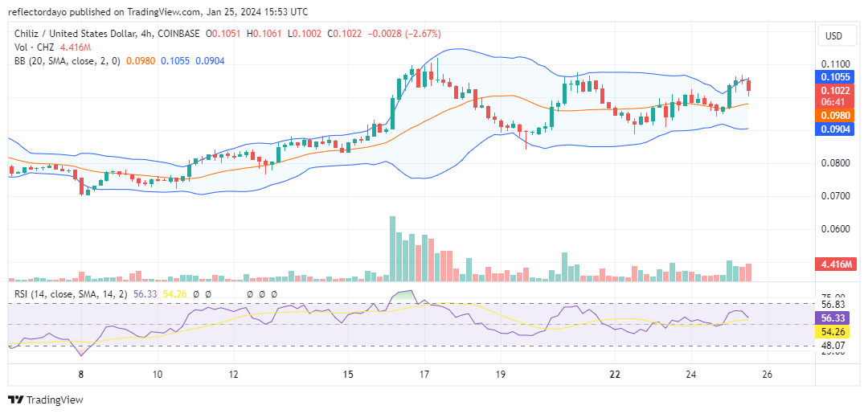Click the orange 0.0980 value in BB legend
This screenshot has width=868, height=414.
tap(141, 61)
